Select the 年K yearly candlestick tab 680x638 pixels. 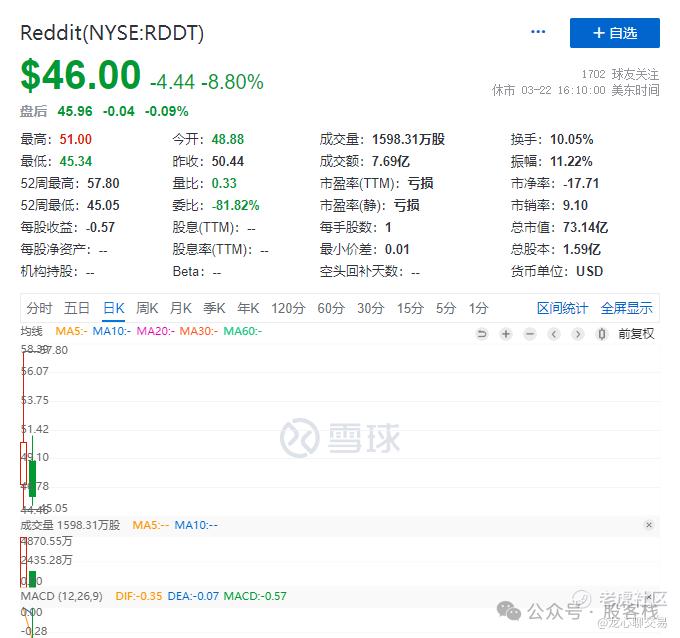(248, 308)
